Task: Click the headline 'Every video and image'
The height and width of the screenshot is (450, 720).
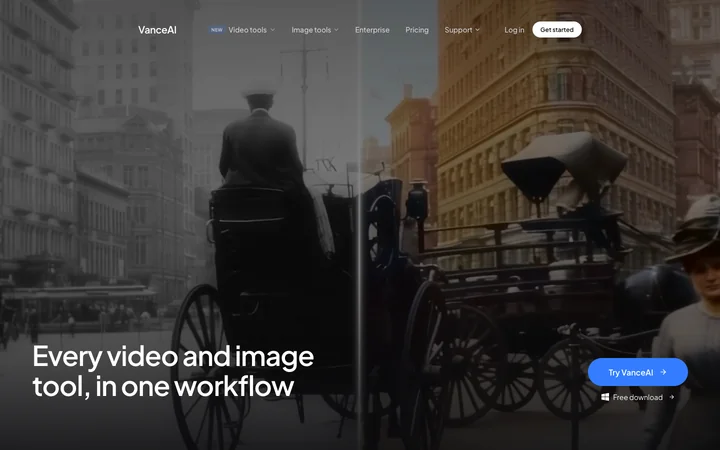Action: point(173,357)
